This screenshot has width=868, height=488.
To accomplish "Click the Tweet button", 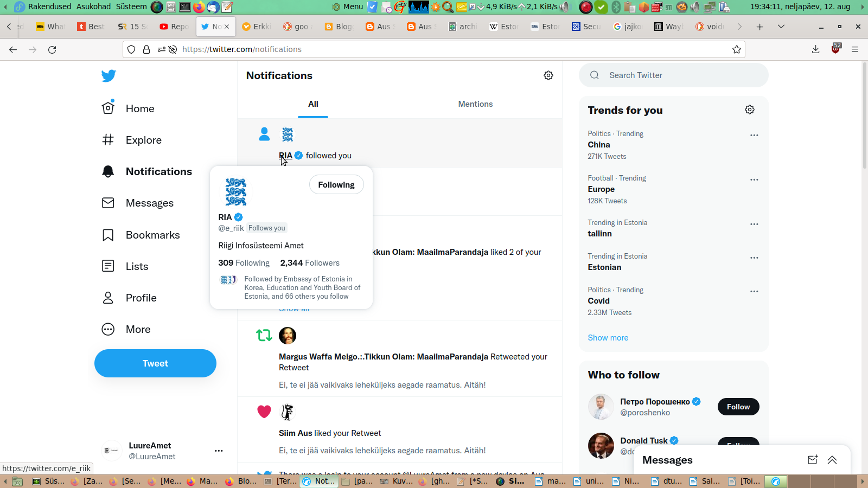I will pyautogui.click(x=155, y=363).
